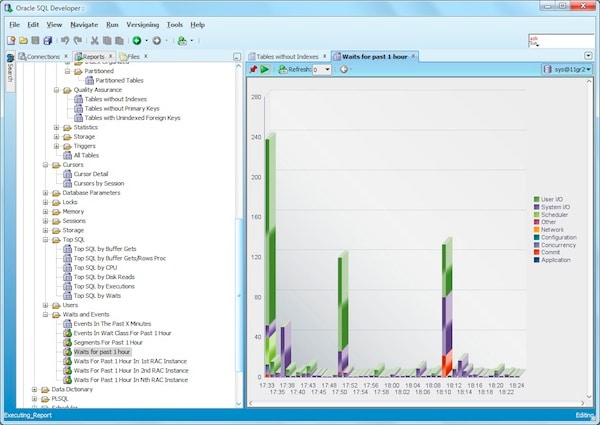Click the chart horizontal scrollbar right arrow

583,403
